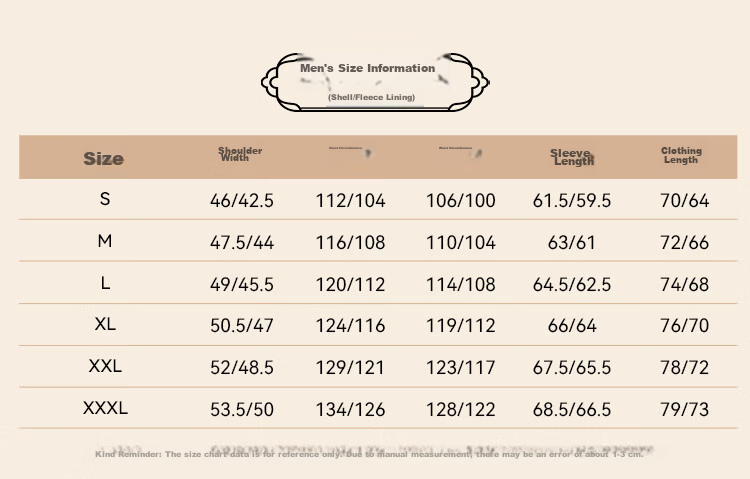This screenshot has width=750, height=479.
Task: Select the Size column header
Action: (103, 158)
